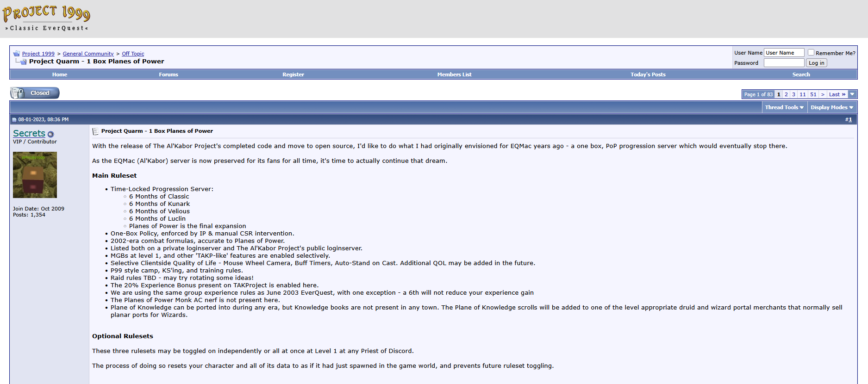Click the post document icon before the post title
The image size is (868, 384).
pyautogui.click(x=95, y=131)
